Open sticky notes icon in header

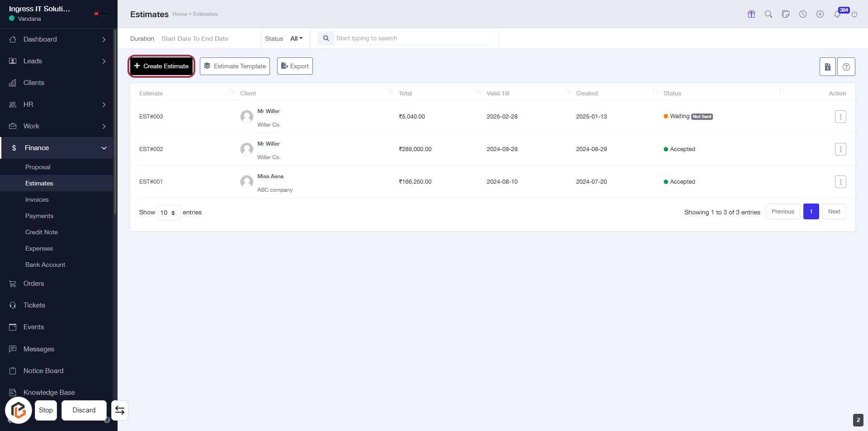786,14
